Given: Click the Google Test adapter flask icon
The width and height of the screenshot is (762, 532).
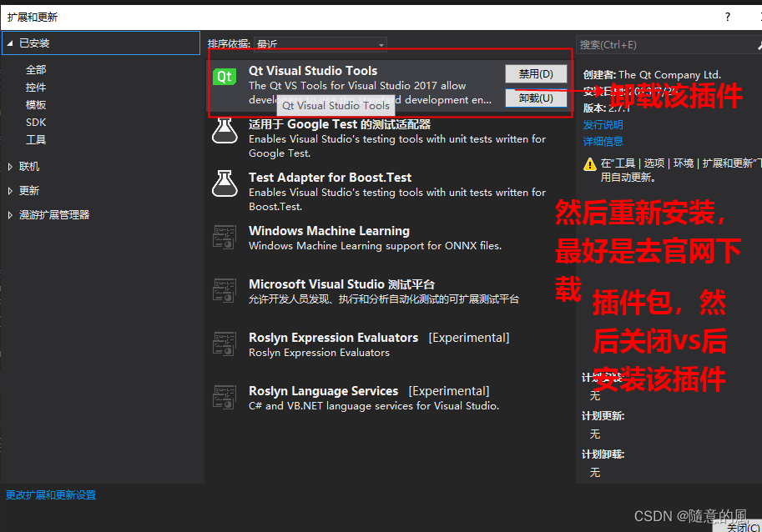Looking at the screenshot, I should pos(225,131).
